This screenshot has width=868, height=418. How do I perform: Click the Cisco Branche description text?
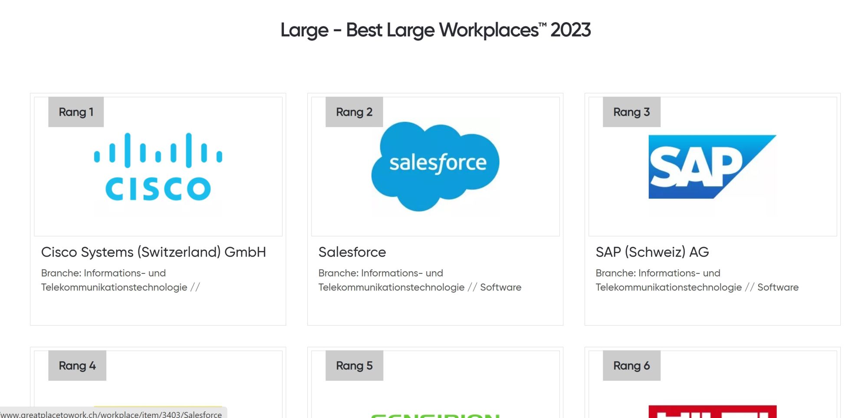tap(120, 280)
